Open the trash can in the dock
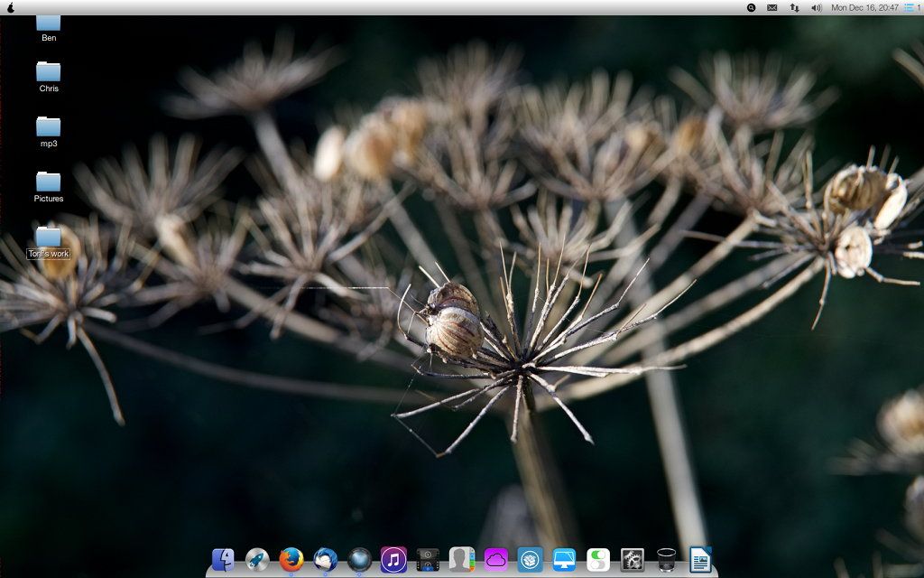Viewport: 924px width, 578px height. pyautogui.click(x=667, y=560)
